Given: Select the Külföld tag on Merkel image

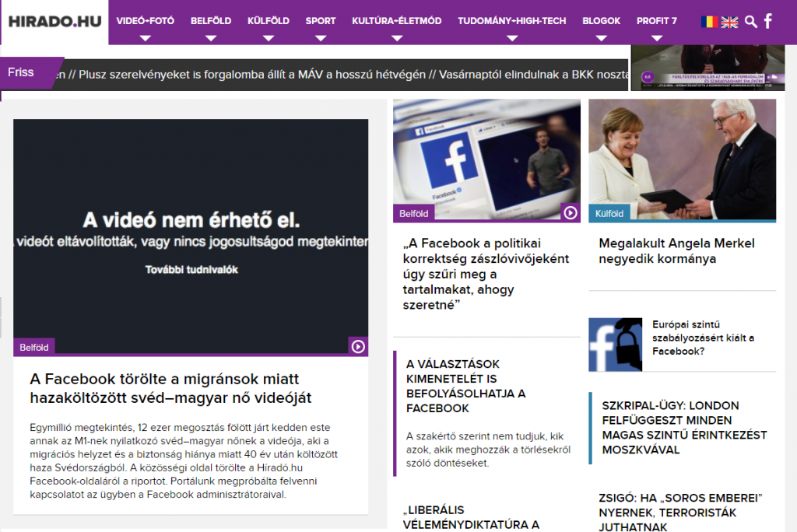Looking at the screenshot, I should pos(609,214).
